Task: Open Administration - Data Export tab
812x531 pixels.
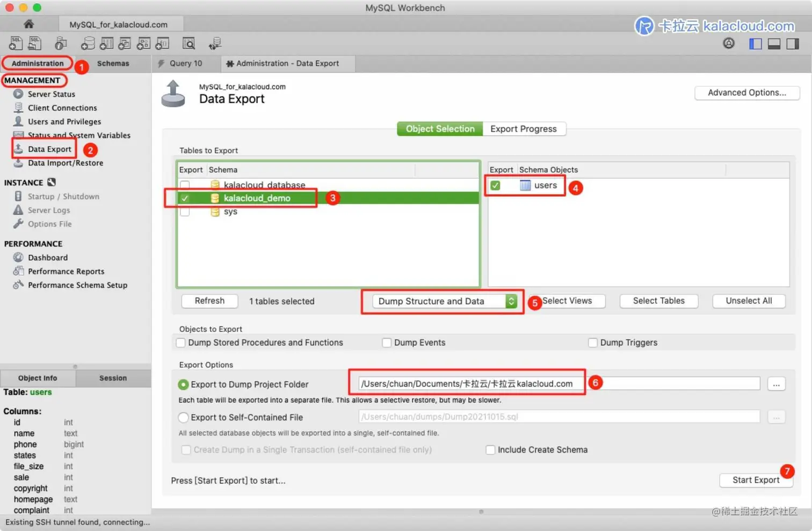Action: pos(288,63)
